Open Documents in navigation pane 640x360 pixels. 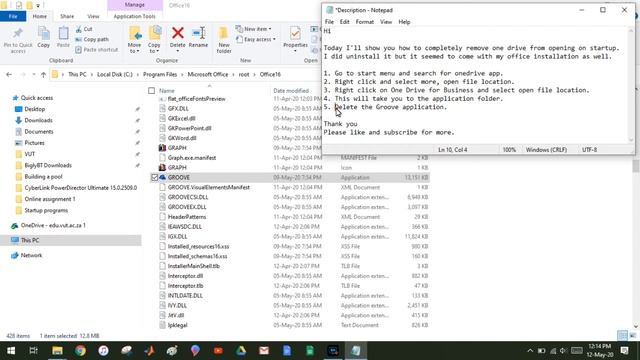coord(39,131)
